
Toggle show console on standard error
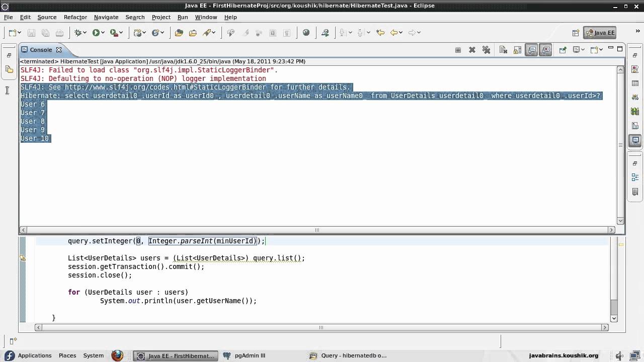pos(546,50)
